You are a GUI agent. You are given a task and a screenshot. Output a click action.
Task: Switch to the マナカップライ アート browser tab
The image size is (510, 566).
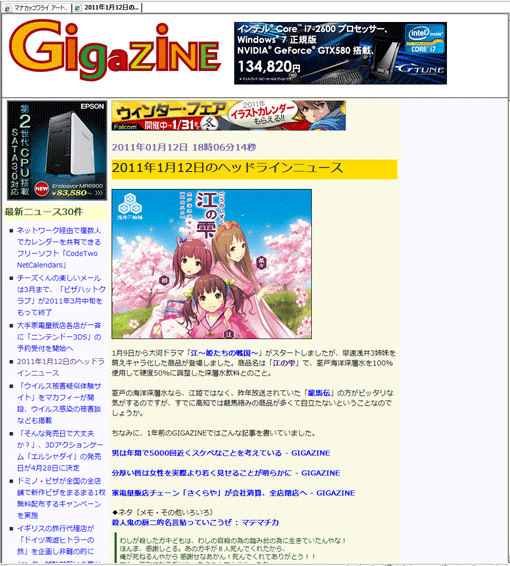(x=37, y=8)
